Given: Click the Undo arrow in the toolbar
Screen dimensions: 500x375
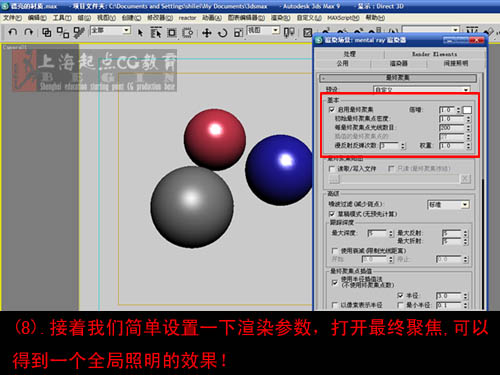Looking at the screenshot, I should tap(13, 32).
